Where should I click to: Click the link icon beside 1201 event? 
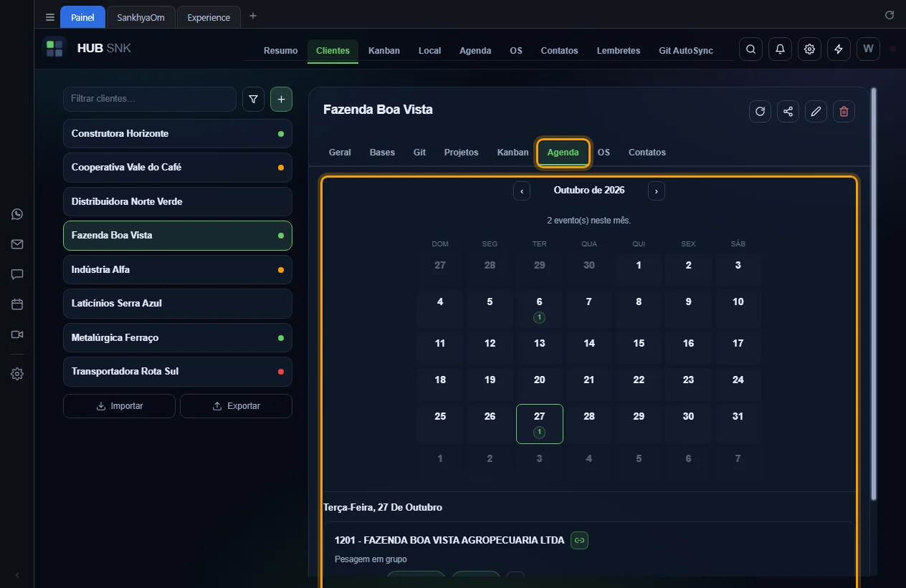[579, 540]
